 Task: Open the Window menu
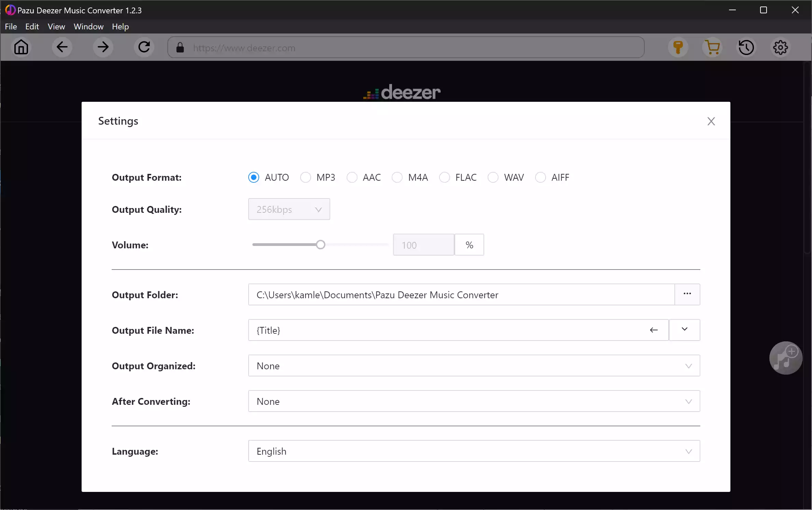pos(88,27)
